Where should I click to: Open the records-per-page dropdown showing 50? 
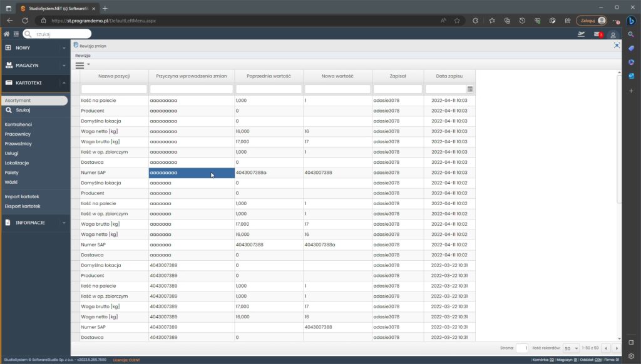pyautogui.click(x=571, y=348)
